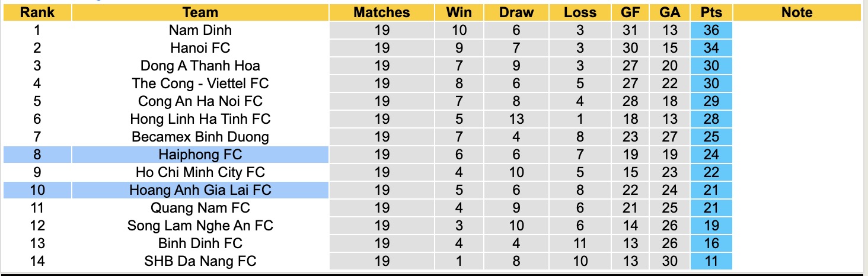
Task: Open the Nam Dinh team link
Action: [x=200, y=30]
